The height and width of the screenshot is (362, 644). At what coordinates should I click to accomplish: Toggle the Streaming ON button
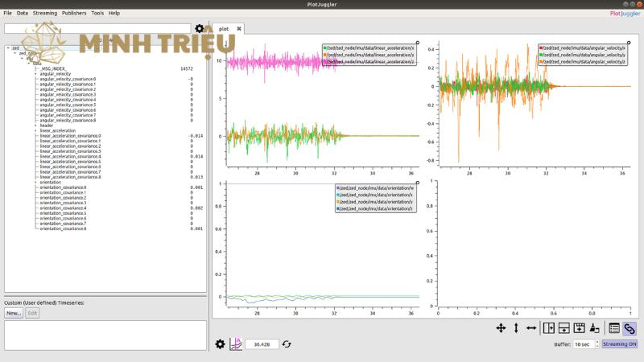pyautogui.click(x=620, y=344)
